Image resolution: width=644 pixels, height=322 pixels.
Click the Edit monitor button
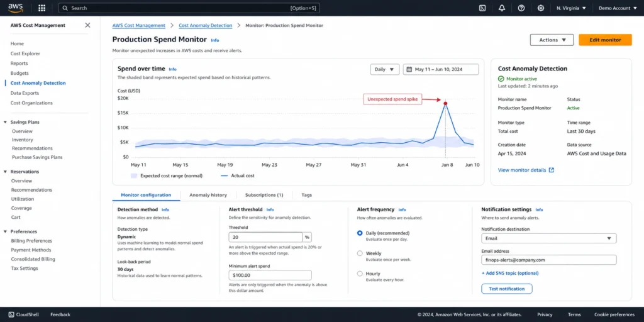(605, 40)
